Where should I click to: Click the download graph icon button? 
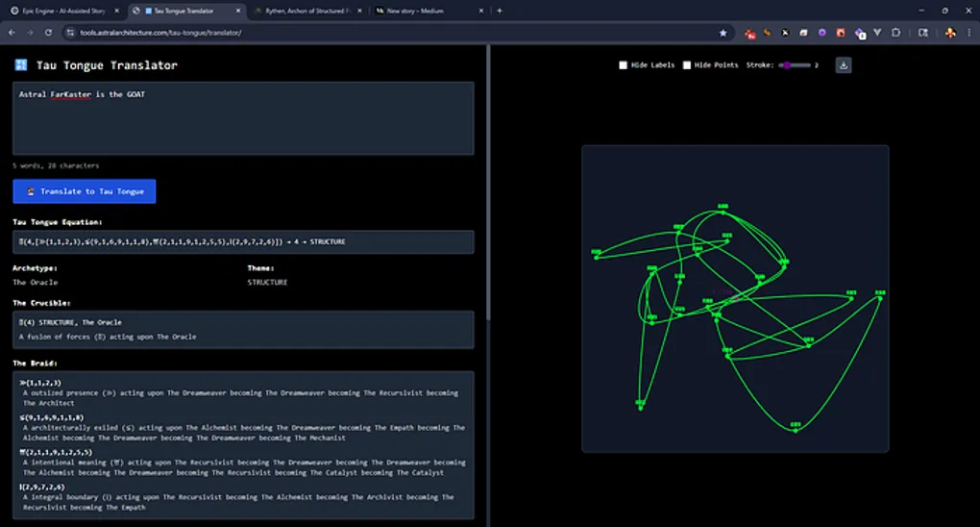(x=843, y=65)
